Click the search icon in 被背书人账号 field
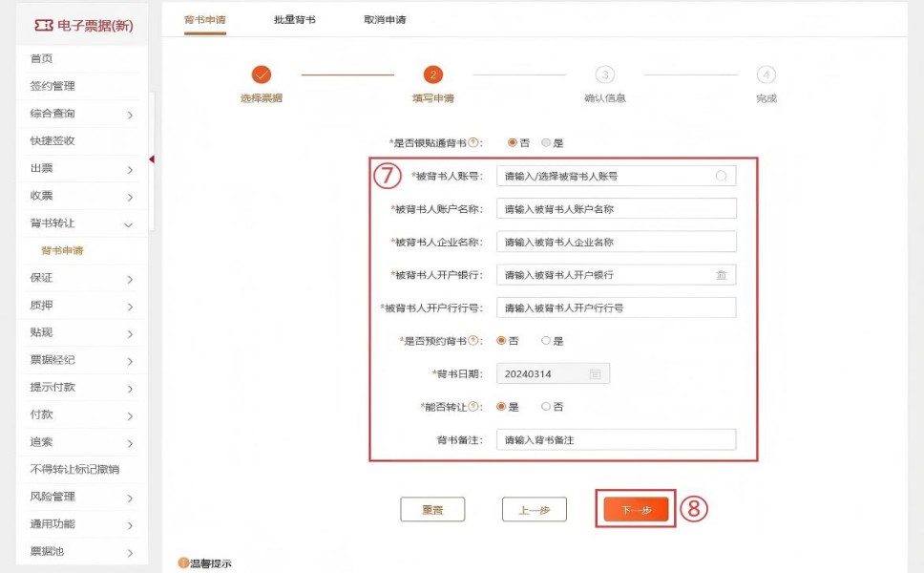This screenshot has height=573, width=924. pos(721,176)
